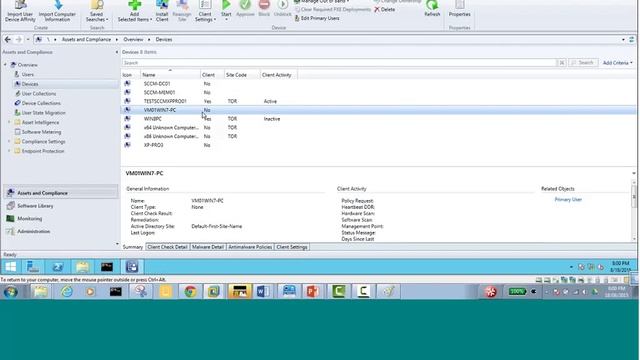Open the Saved Searches menu
The height and width of the screenshot is (360, 640).
pyautogui.click(x=97, y=11)
